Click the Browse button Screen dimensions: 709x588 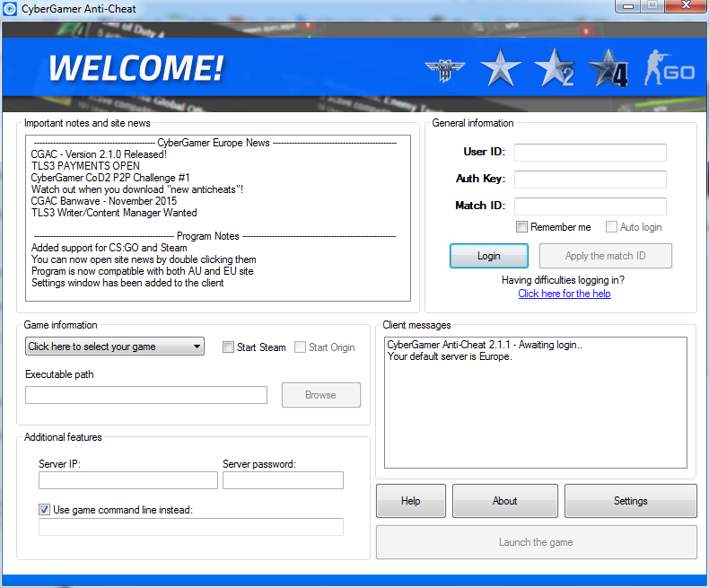(321, 395)
